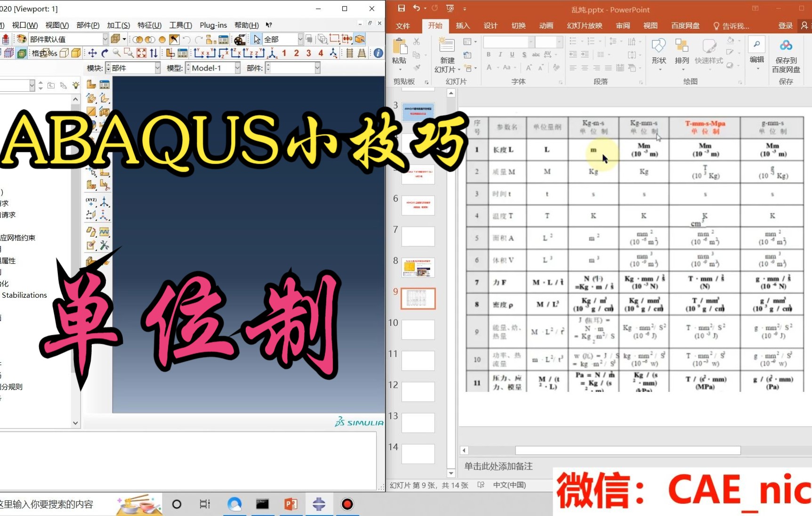Open the 文件 tab in PowerPoint

coord(403,25)
